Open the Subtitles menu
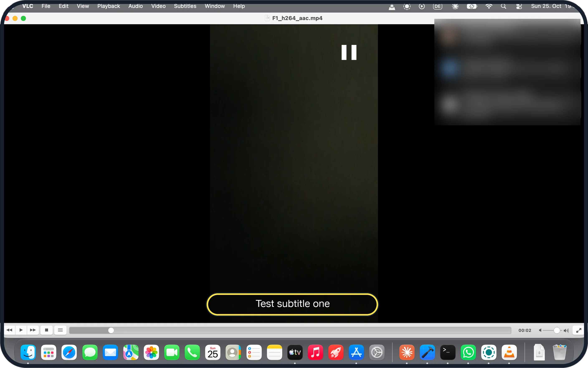The width and height of the screenshot is (588, 368). [185, 6]
